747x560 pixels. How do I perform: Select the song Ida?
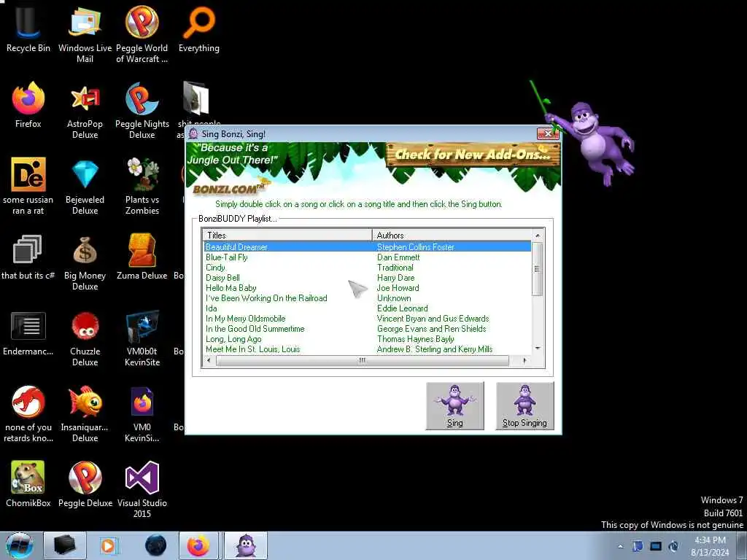[211, 308]
